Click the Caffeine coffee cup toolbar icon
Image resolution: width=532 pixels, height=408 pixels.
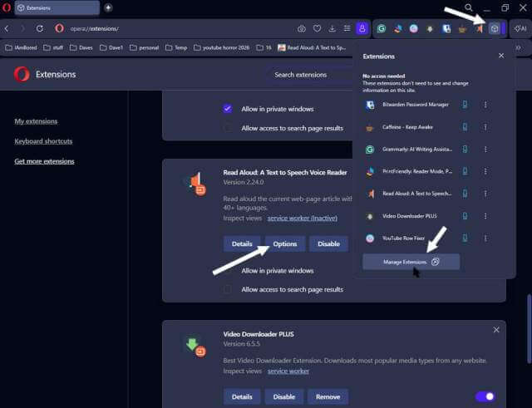click(x=462, y=29)
